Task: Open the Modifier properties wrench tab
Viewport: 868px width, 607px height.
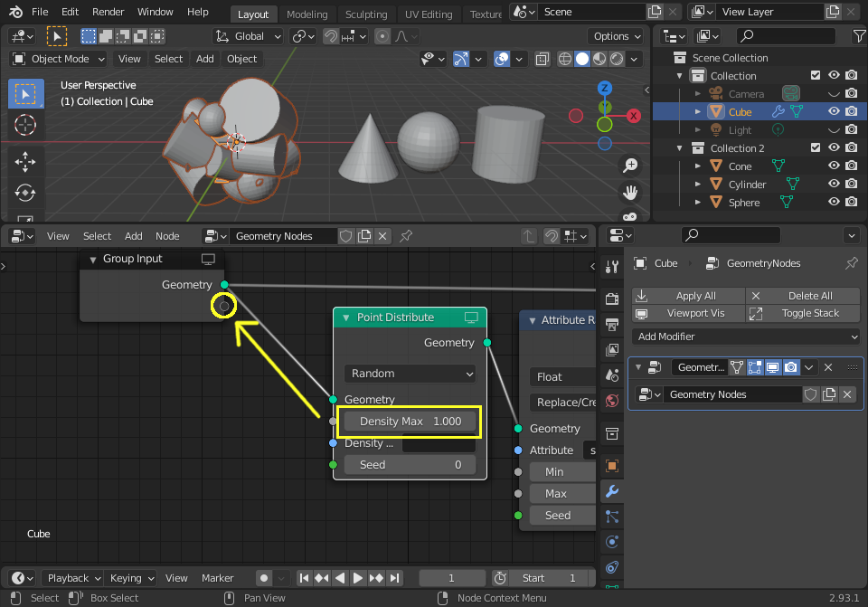Action: [x=612, y=491]
